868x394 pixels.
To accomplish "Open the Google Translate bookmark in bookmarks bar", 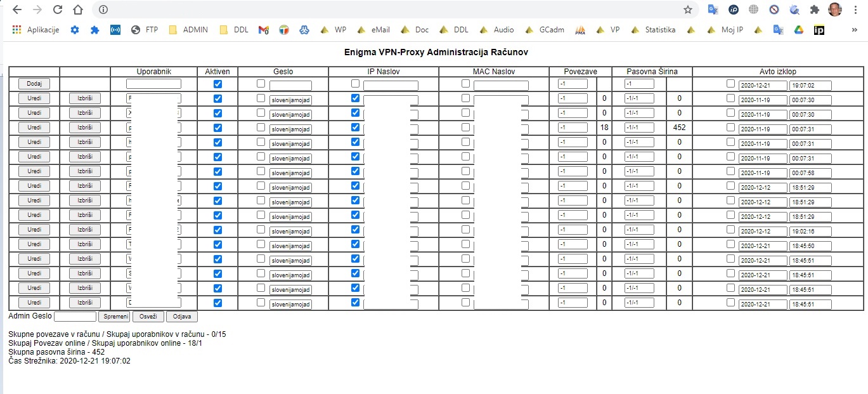I will [779, 30].
